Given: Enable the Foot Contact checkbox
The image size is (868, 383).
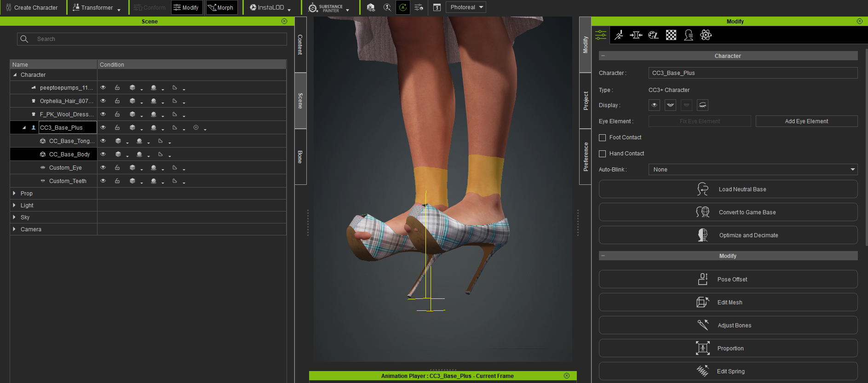Looking at the screenshot, I should click(602, 137).
